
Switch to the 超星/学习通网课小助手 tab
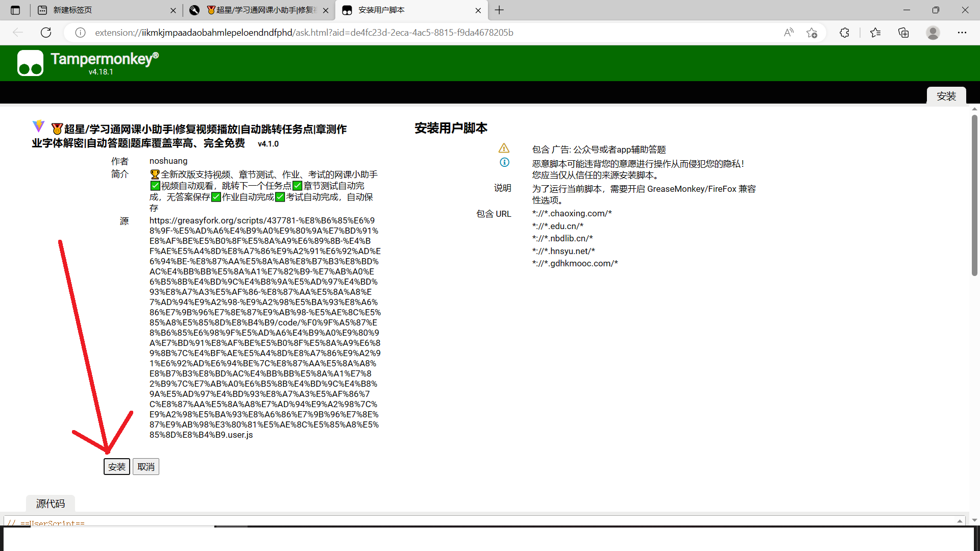pos(258,10)
